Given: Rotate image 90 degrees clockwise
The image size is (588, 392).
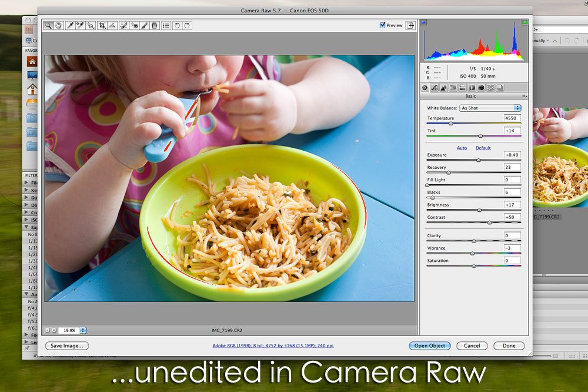Looking at the screenshot, I should pos(187,26).
